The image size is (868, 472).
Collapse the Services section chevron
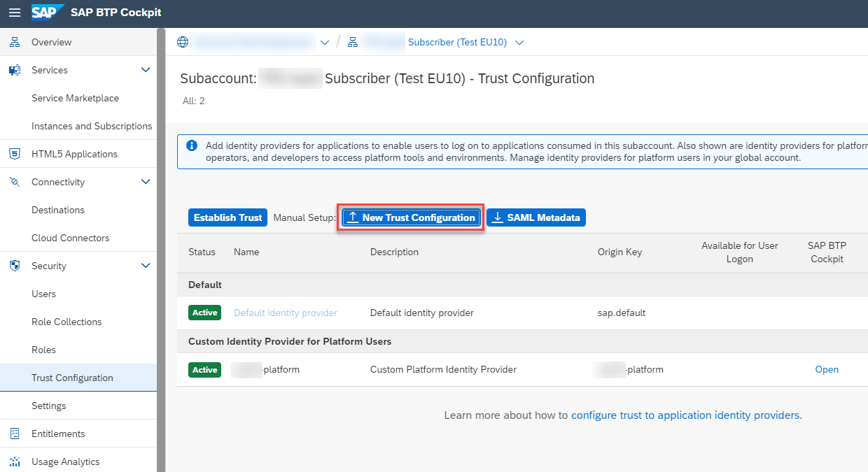[x=146, y=70]
